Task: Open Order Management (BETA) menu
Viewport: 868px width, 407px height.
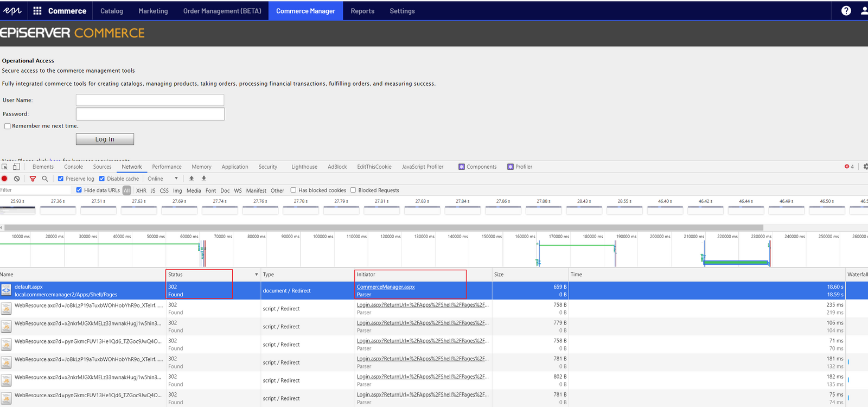Action: (222, 11)
